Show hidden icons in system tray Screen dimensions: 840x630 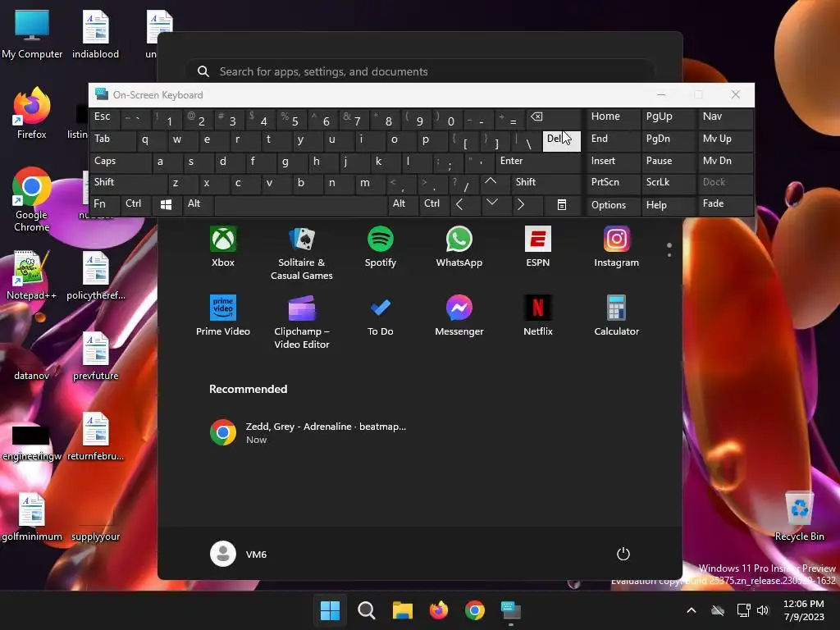pos(692,610)
